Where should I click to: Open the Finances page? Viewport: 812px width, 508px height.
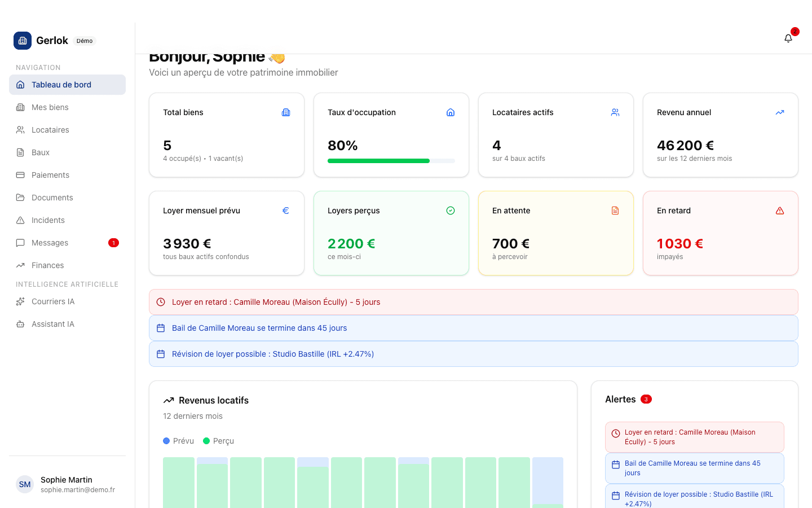coord(48,265)
